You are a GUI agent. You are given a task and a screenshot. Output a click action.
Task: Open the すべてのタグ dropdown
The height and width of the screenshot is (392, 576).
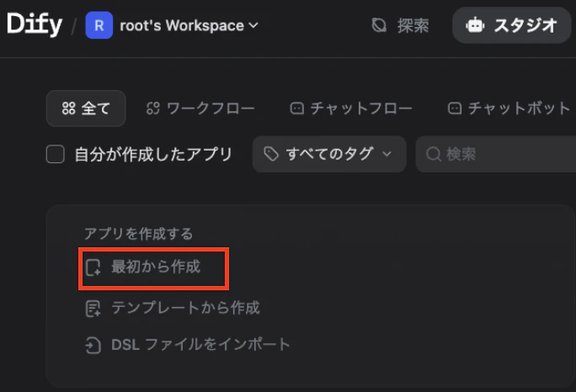[x=329, y=154]
